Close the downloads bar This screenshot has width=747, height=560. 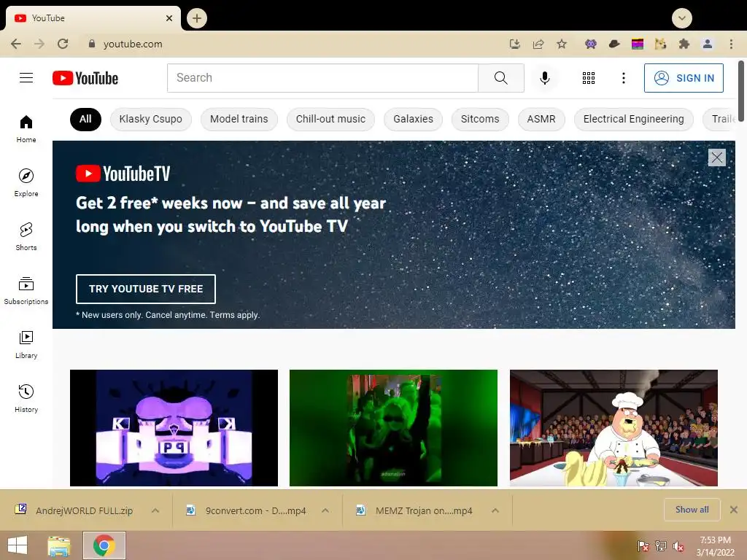click(734, 510)
